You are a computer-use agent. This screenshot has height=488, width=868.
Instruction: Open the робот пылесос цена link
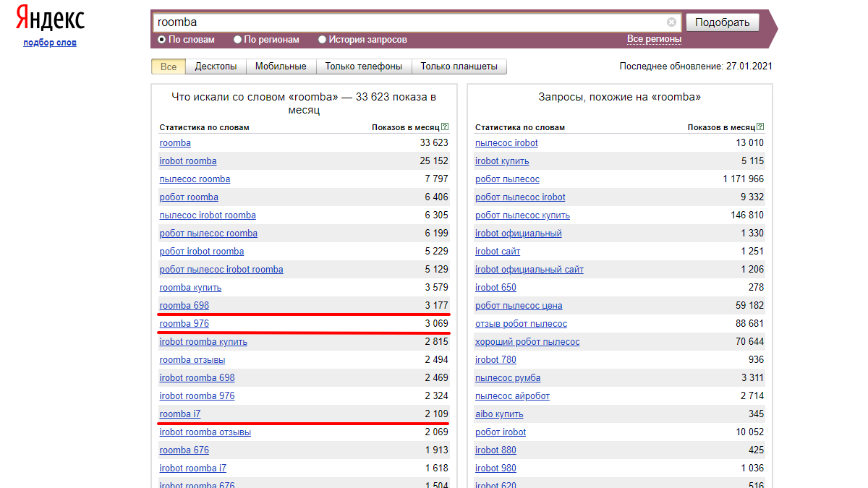pos(519,306)
